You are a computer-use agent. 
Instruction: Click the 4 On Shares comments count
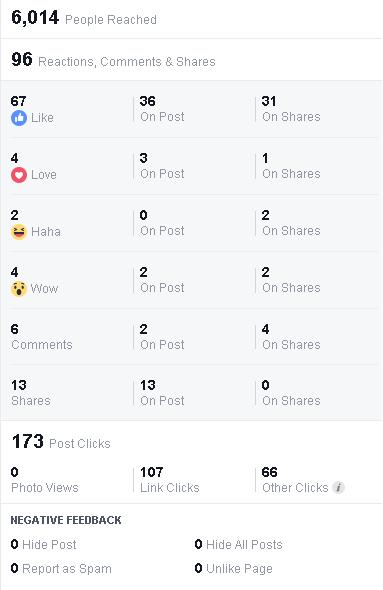click(x=291, y=337)
